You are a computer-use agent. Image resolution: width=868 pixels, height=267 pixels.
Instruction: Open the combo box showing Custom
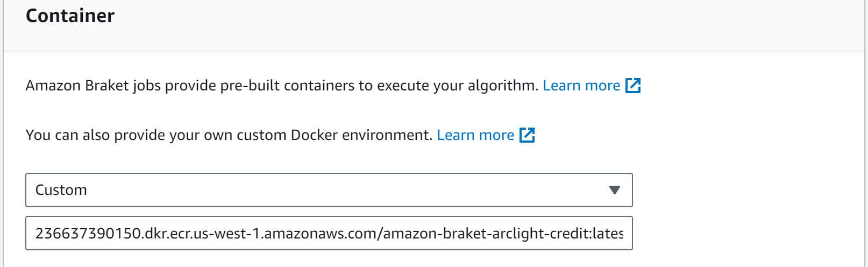(329, 190)
